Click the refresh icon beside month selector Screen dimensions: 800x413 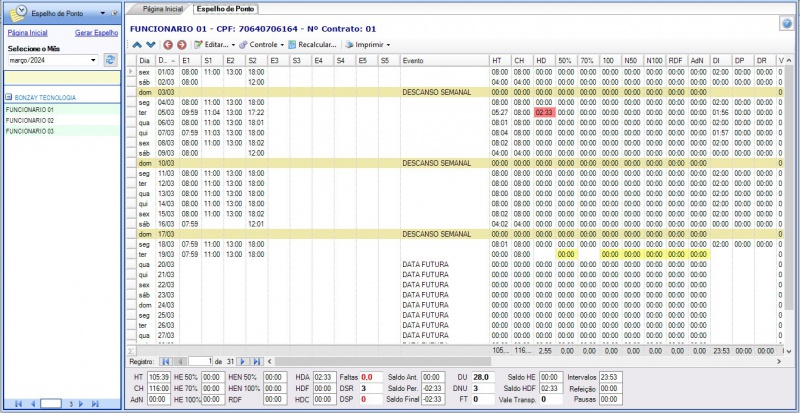(110, 60)
